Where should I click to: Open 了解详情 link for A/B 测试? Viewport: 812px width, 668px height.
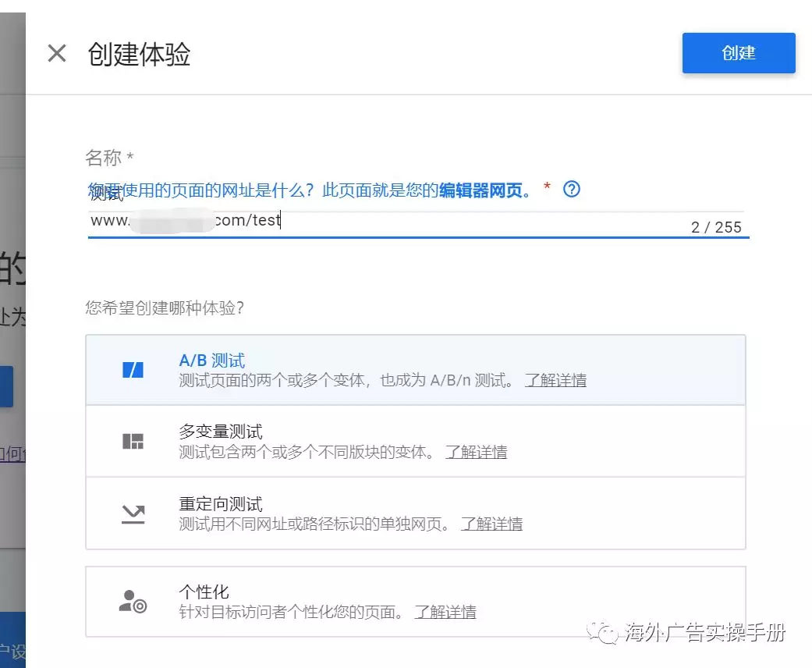tap(555, 381)
